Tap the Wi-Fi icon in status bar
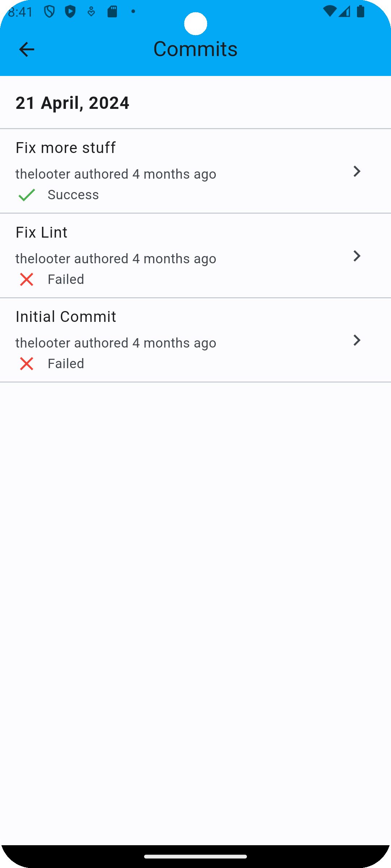This screenshot has height=868, width=391. [329, 11]
